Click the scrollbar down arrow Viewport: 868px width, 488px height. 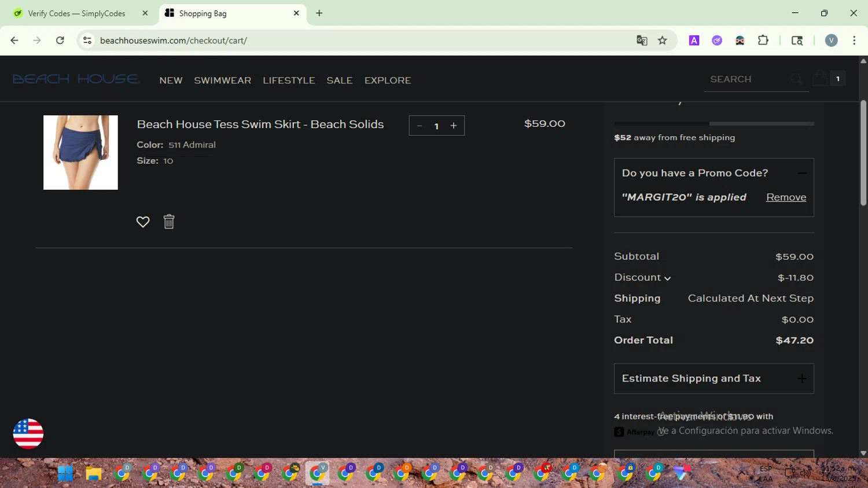(x=863, y=453)
